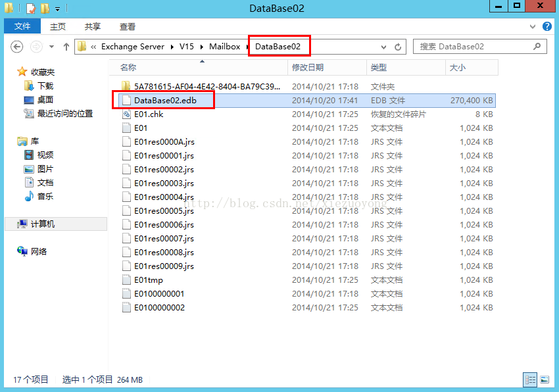
Task: Switch to the 共享 ribbon tab
Action: [x=92, y=27]
